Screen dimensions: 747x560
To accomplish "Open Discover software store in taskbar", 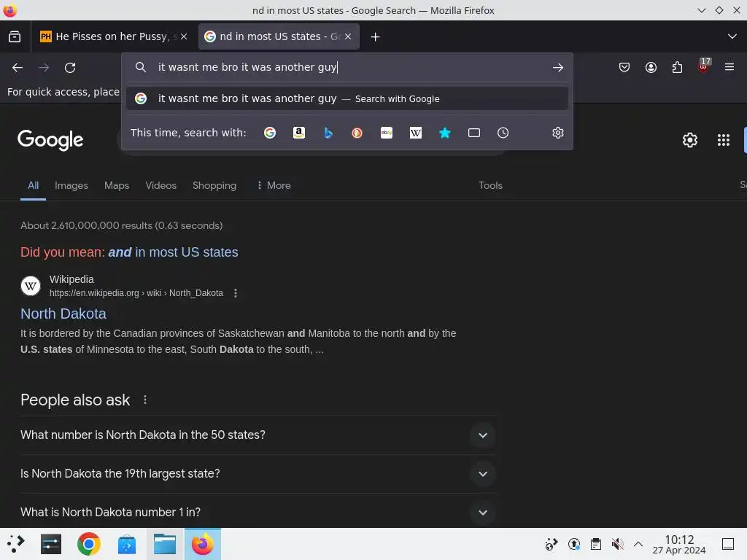I will tap(127, 544).
